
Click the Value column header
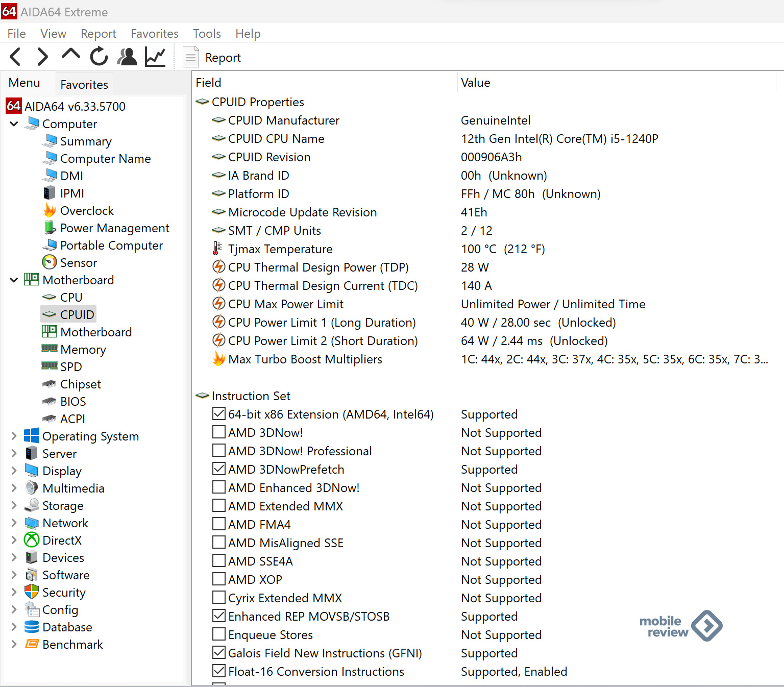(617, 83)
